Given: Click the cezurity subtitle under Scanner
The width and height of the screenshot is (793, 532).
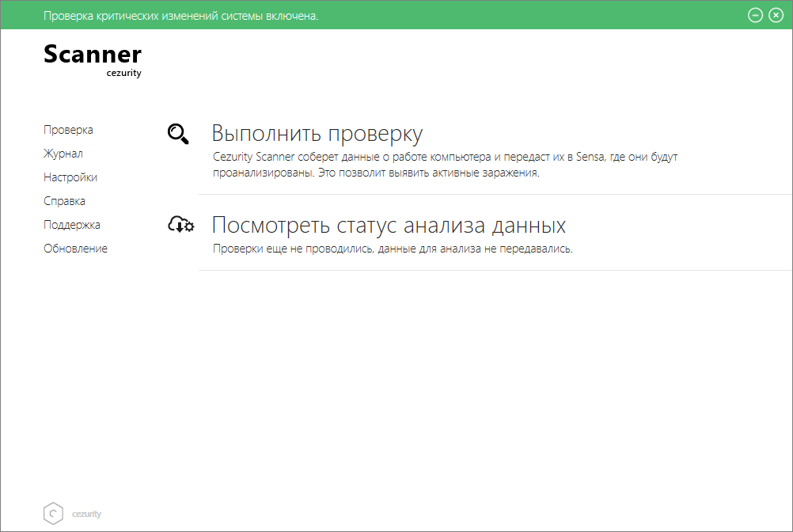Looking at the screenshot, I should click(124, 73).
